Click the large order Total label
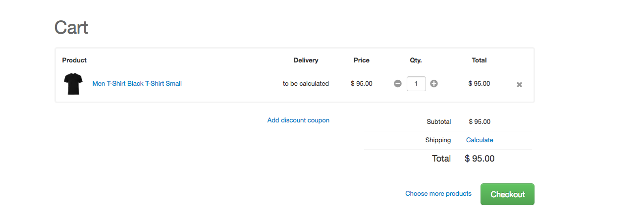Image resolution: width=644 pixels, height=224 pixels. [x=441, y=159]
